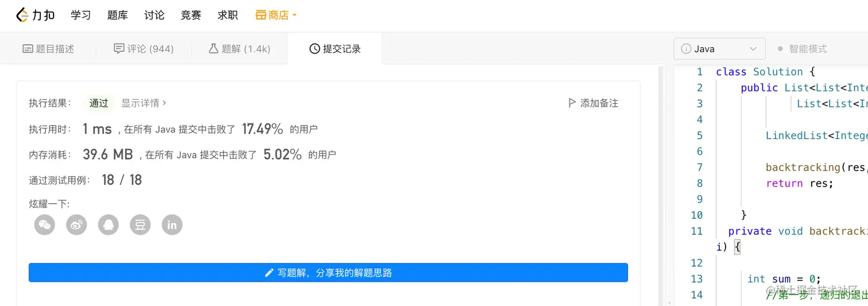Switch to the 题目描述 tab
The image size is (868, 306).
point(48,49)
